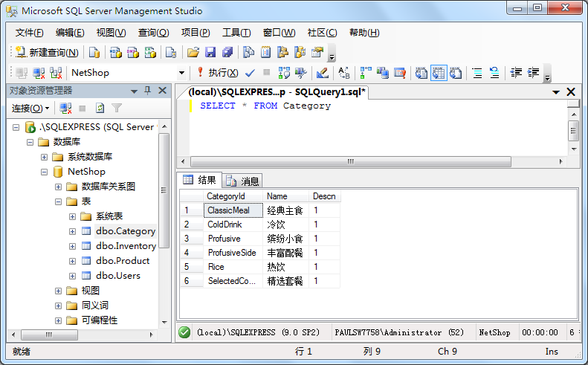This screenshot has height=365, width=588.
Task: Switch output to Results to Grid
Action: [x=439, y=73]
